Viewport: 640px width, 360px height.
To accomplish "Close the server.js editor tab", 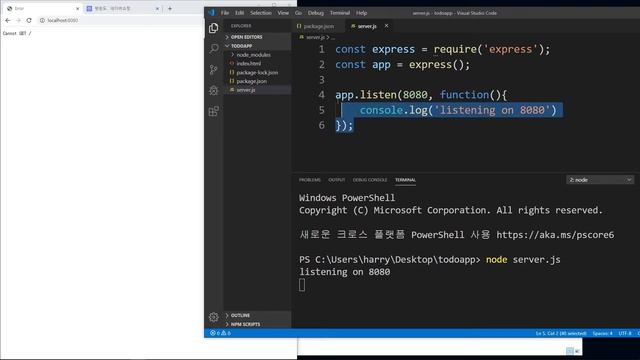I will point(386,26).
